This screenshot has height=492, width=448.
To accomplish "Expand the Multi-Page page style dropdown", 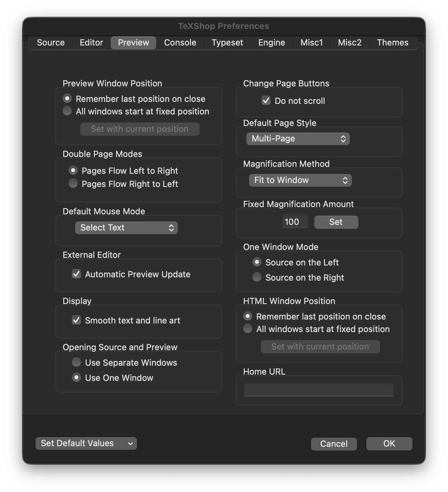I will (x=298, y=139).
